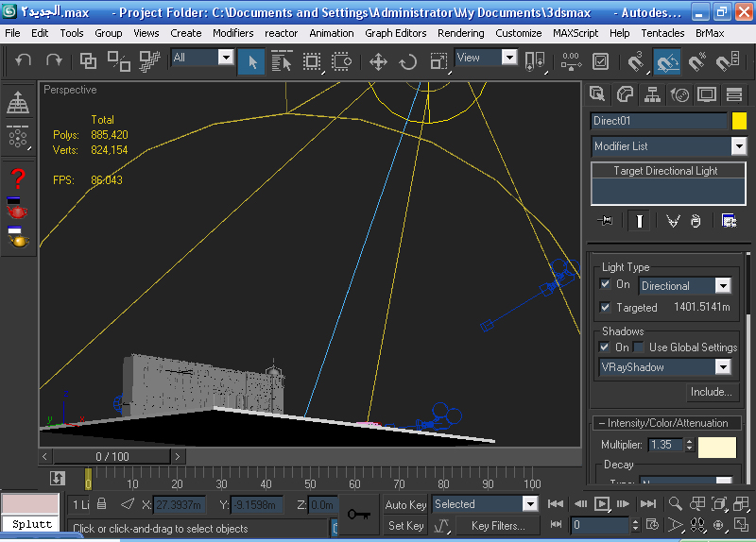The height and width of the screenshot is (542, 756).
Task: Click the Undo arrow icon
Action: coord(23,60)
